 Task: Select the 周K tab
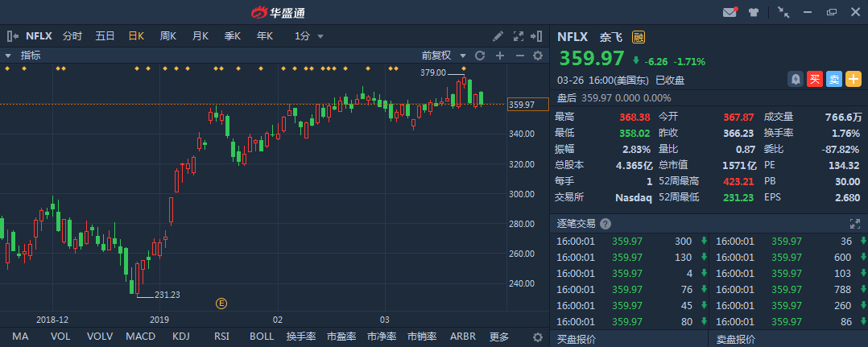(167, 36)
